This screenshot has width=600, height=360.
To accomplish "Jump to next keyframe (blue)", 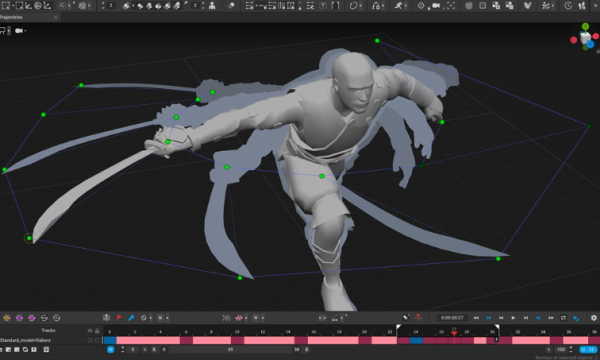I will click(x=538, y=318).
